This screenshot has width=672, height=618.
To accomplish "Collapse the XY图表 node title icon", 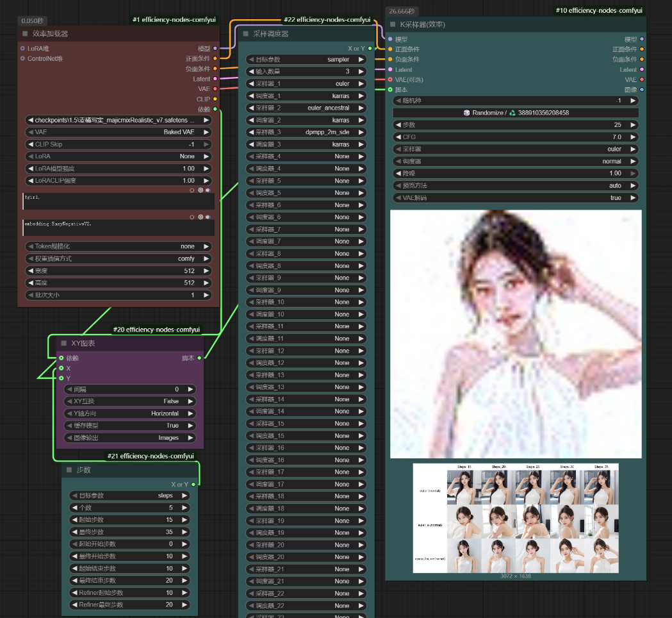I will click(x=63, y=343).
